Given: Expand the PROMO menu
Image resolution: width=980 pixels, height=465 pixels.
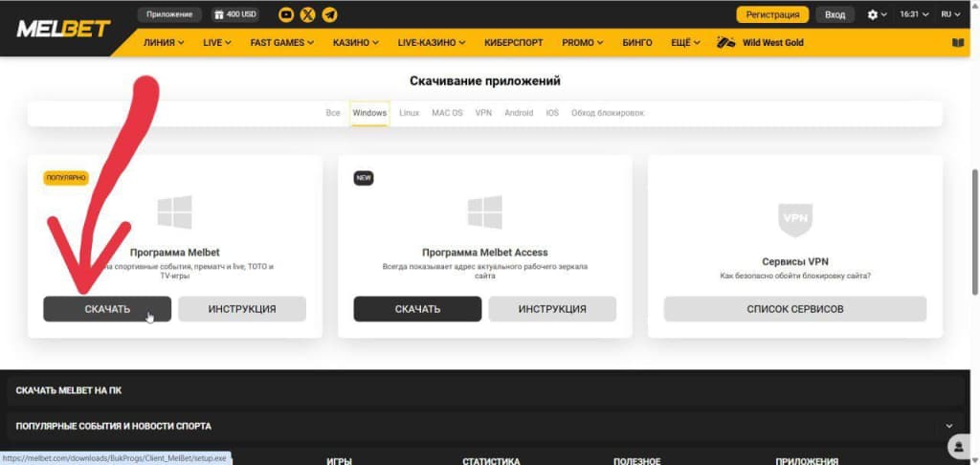Looking at the screenshot, I should click(x=583, y=42).
